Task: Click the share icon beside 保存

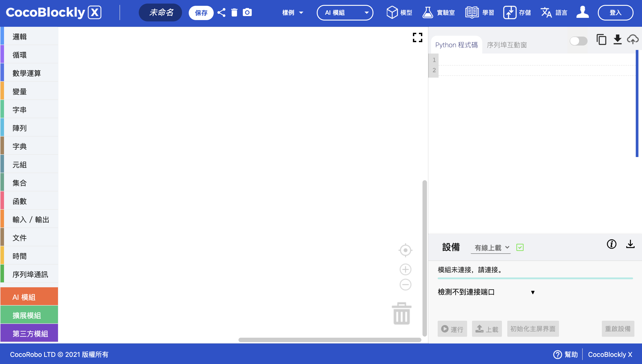Action: [221, 12]
